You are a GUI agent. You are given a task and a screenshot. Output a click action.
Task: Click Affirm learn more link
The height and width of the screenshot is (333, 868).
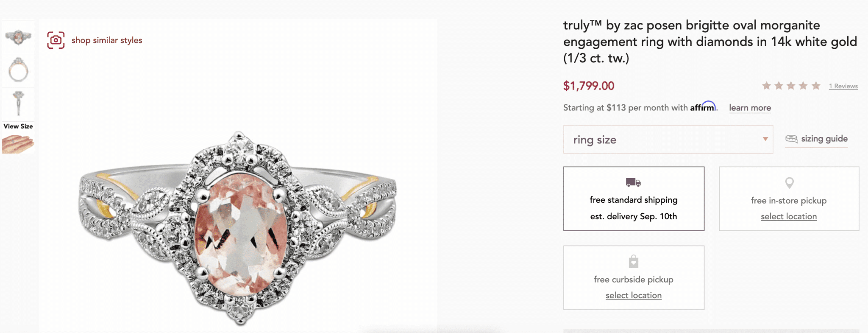[750, 108]
